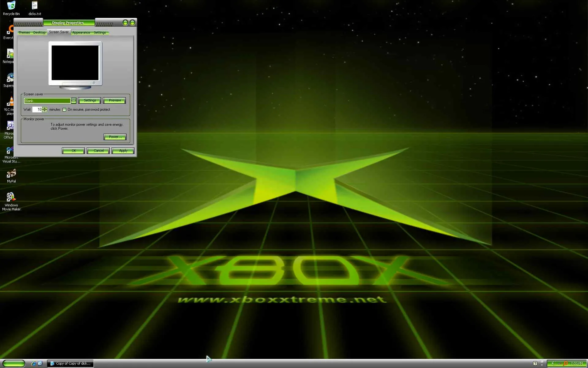The width and height of the screenshot is (588, 368).
Task: Click the Internet Explorer quick launch icon
Action: [x=33, y=363]
